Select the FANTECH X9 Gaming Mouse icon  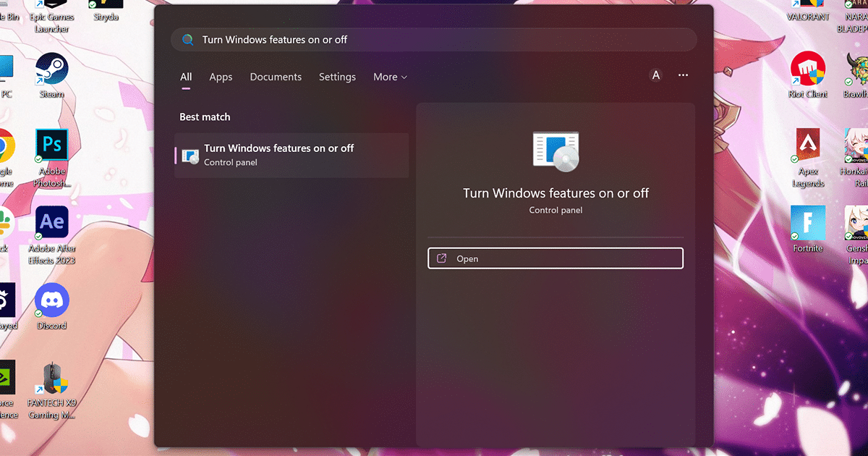(51, 378)
